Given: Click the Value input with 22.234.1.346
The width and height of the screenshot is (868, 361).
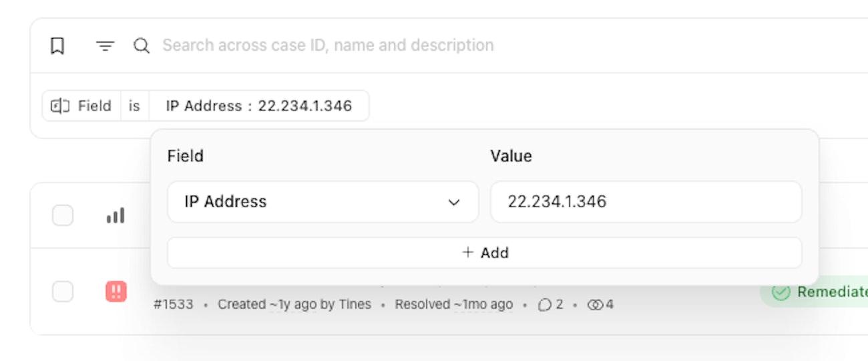Looking at the screenshot, I should click(x=646, y=202).
